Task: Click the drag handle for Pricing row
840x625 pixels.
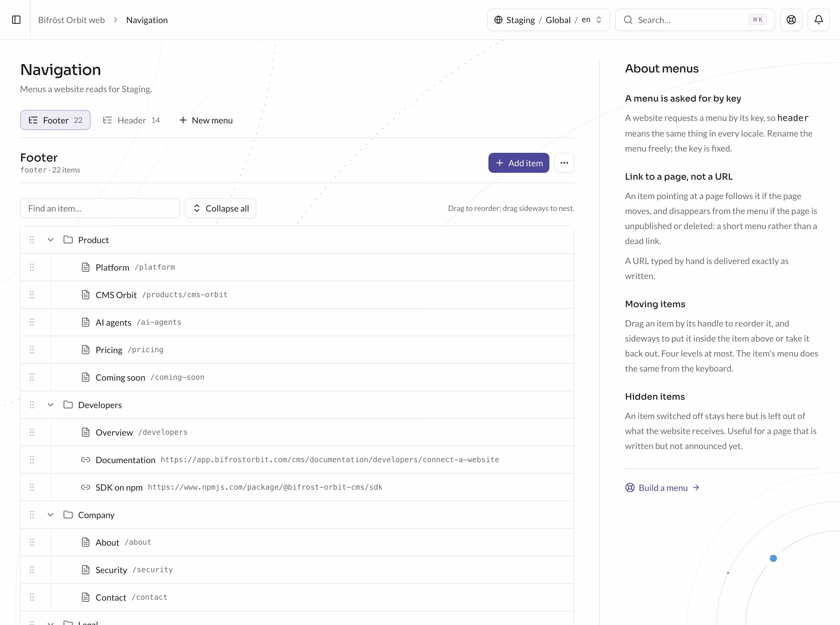Action: (x=32, y=350)
